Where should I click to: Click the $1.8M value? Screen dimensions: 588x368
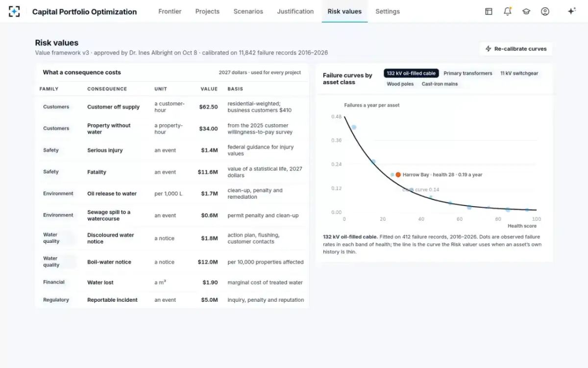pos(209,238)
